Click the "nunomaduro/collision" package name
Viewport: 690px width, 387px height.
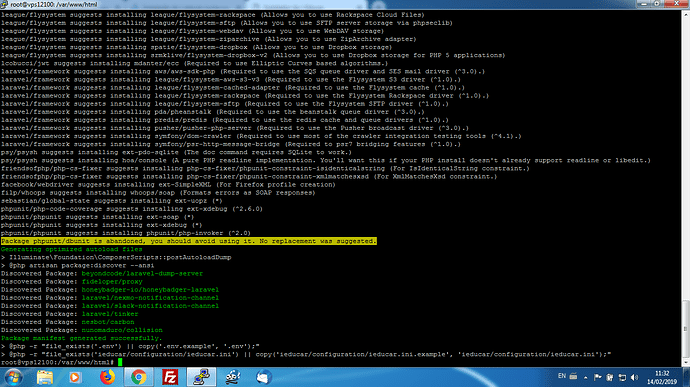122,330
